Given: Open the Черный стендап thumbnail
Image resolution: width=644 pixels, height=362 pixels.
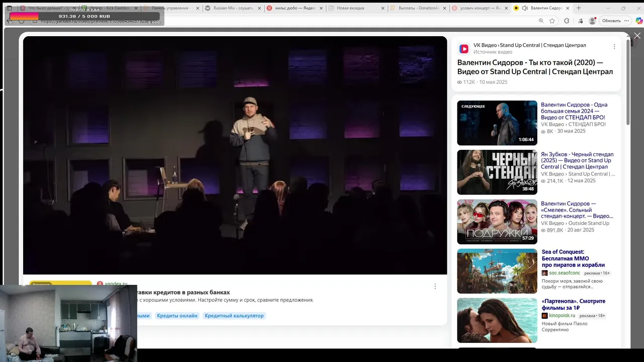Looking at the screenshot, I should pos(497,172).
